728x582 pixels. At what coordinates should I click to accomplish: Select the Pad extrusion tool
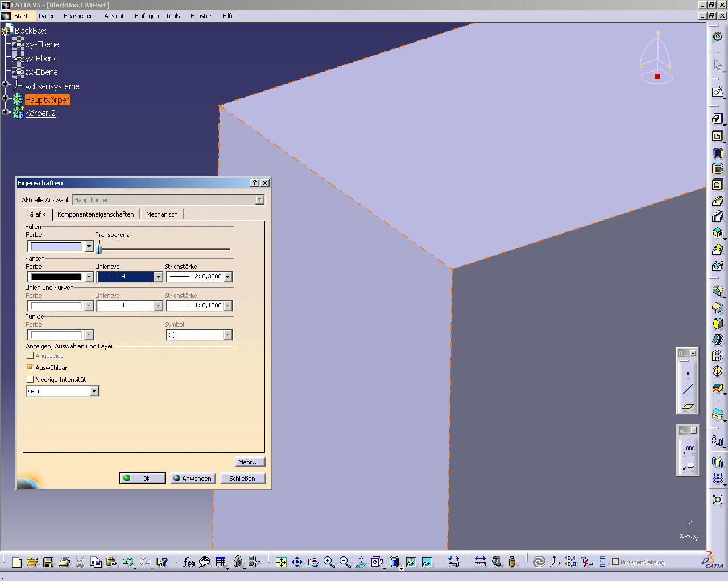[718, 119]
